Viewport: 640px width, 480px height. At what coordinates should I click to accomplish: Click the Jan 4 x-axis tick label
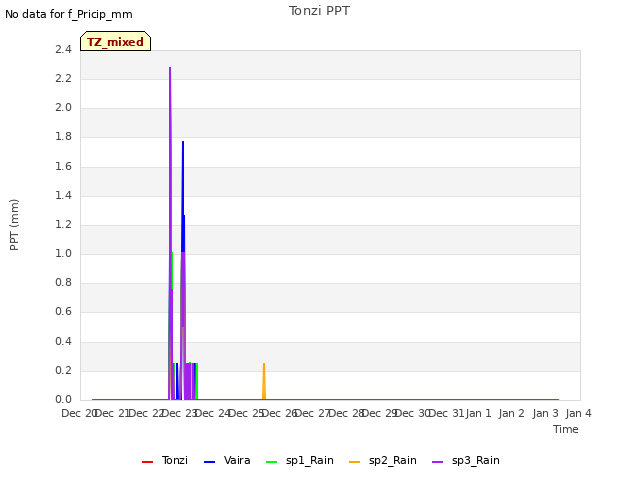[578, 413]
